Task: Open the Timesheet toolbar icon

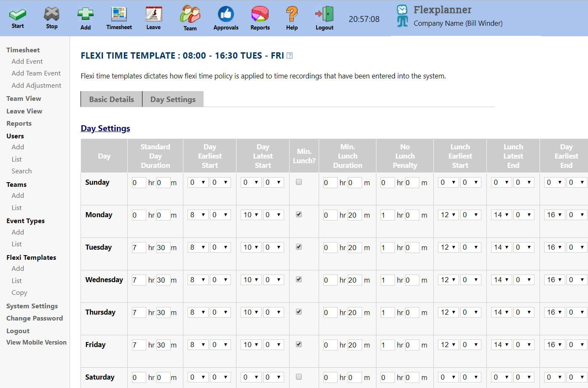Action: [x=119, y=14]
